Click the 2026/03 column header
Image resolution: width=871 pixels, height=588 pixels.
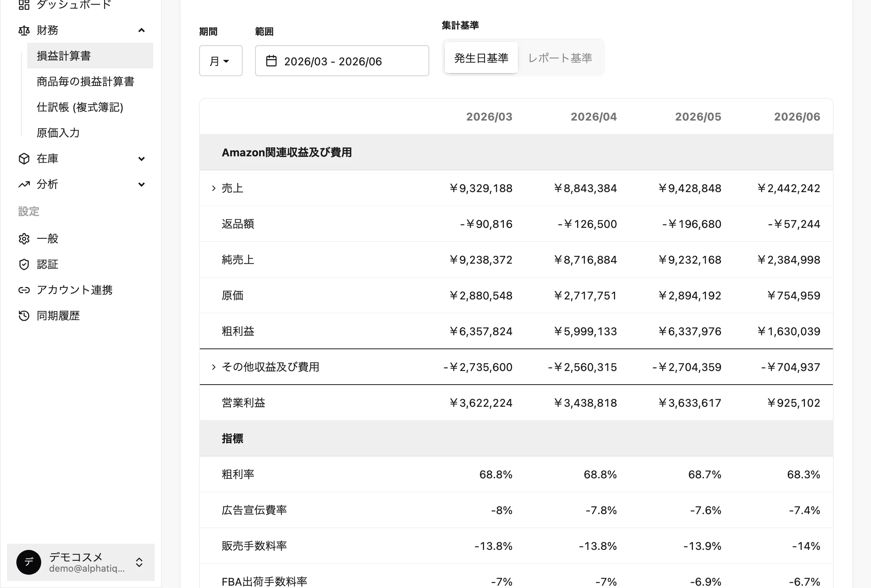[489, 117]
